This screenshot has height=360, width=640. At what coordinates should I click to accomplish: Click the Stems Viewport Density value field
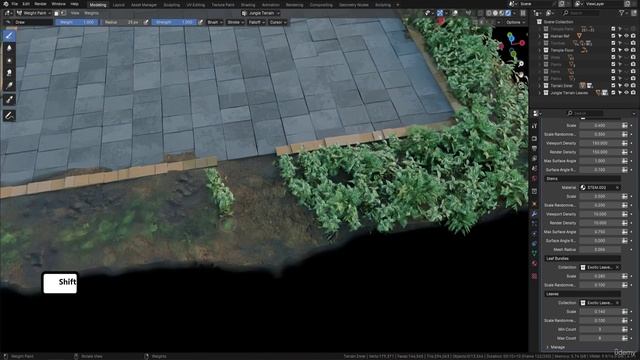600,214
